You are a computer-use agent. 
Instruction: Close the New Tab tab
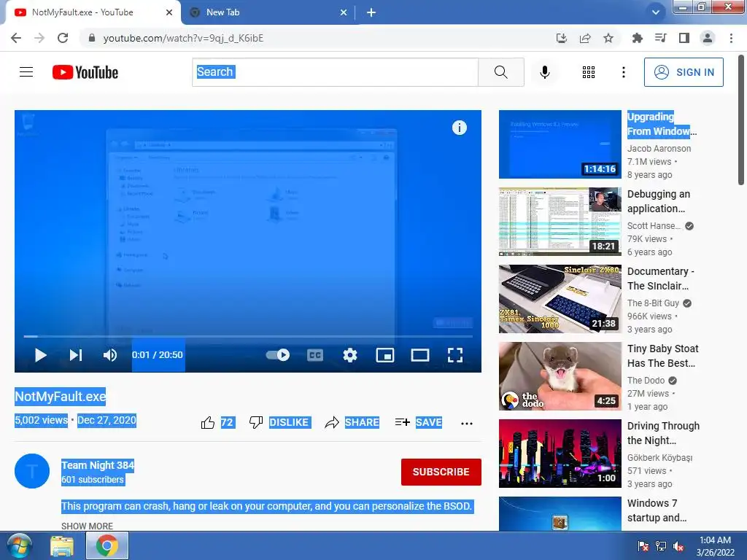pos(344,12)
